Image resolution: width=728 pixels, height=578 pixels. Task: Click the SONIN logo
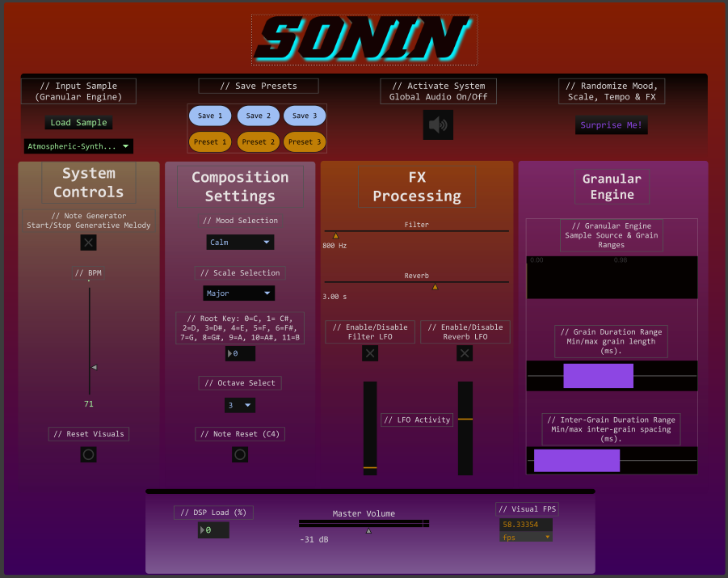364,40
